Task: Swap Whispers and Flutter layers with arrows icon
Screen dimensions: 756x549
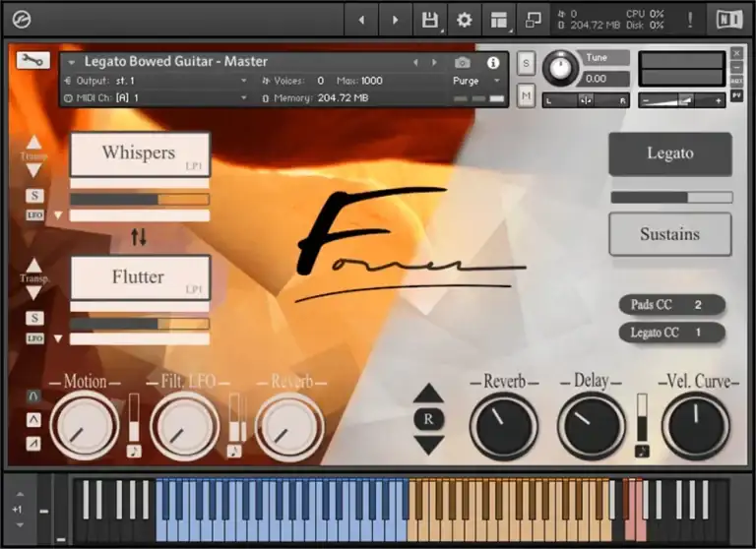Action: [x=139, y=237]
